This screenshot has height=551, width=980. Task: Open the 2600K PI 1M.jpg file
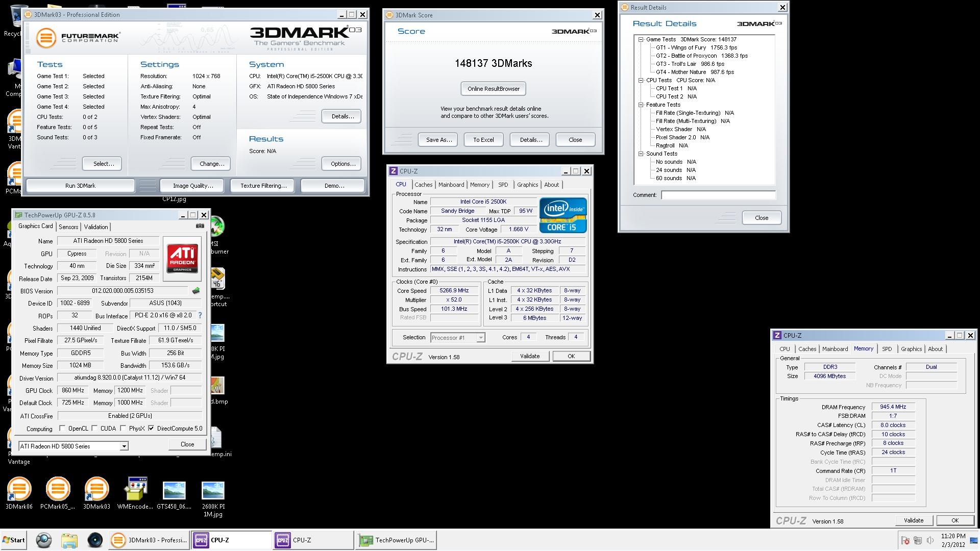(x=213, y=499)
